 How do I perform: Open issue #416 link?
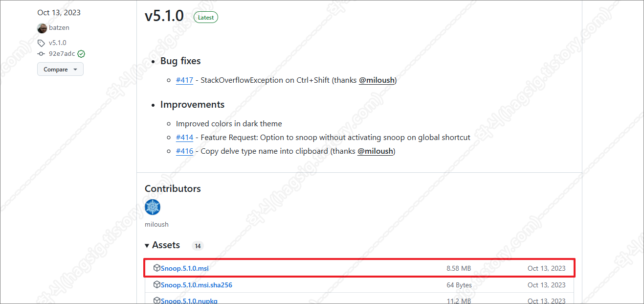click(184, 151)
